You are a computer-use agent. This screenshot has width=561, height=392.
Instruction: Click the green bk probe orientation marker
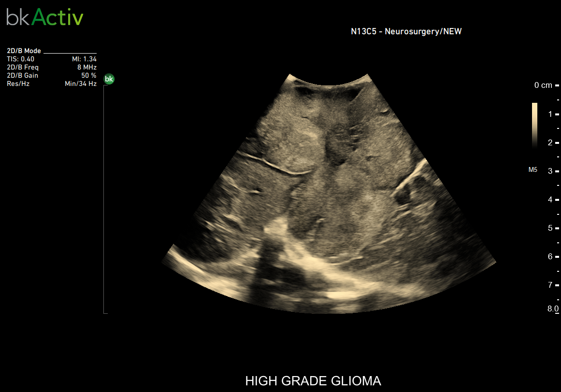point(109,79)
